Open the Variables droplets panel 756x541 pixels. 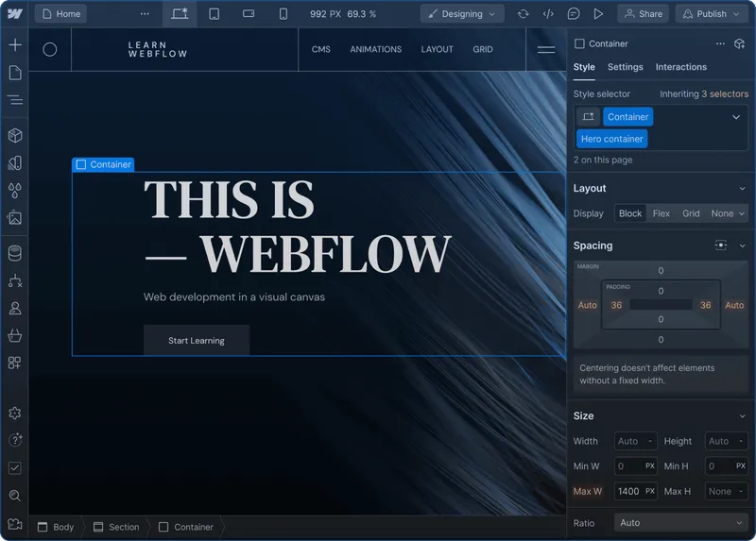pyautogui.click(x=15, y=191)
